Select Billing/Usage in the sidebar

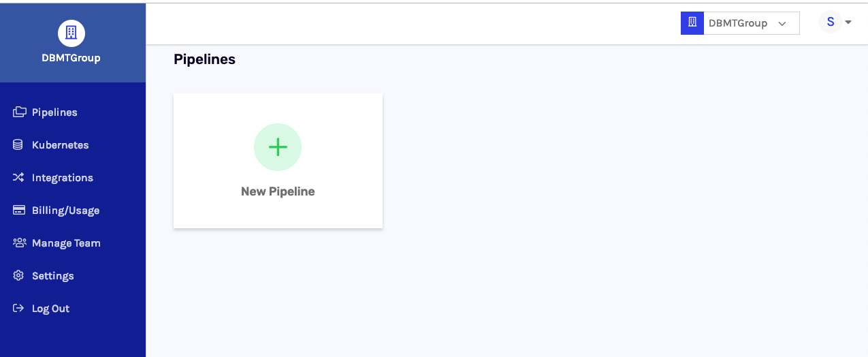coord(66,211)
